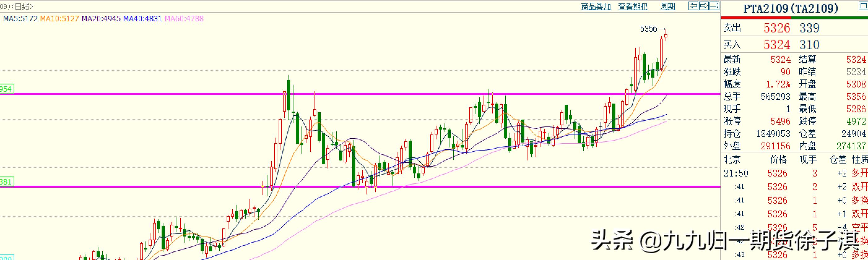Select the MA20:4945 indicator label

click(101, 19)
